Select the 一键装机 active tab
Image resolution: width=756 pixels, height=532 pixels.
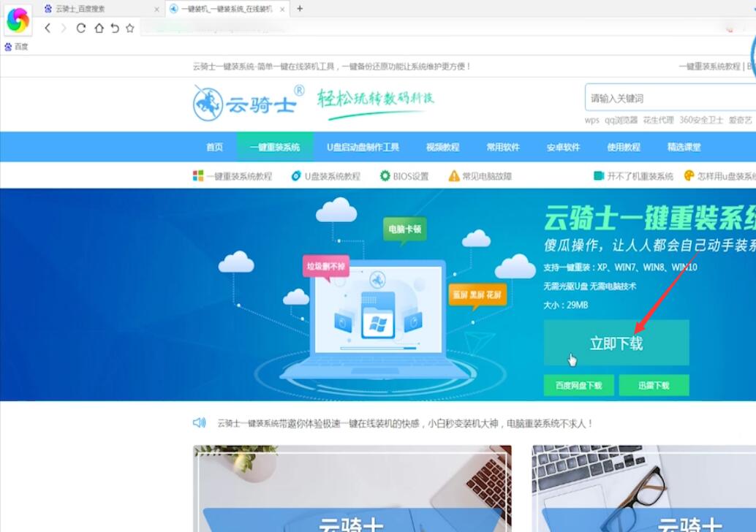pyautogui.click(x=227, y=9)
